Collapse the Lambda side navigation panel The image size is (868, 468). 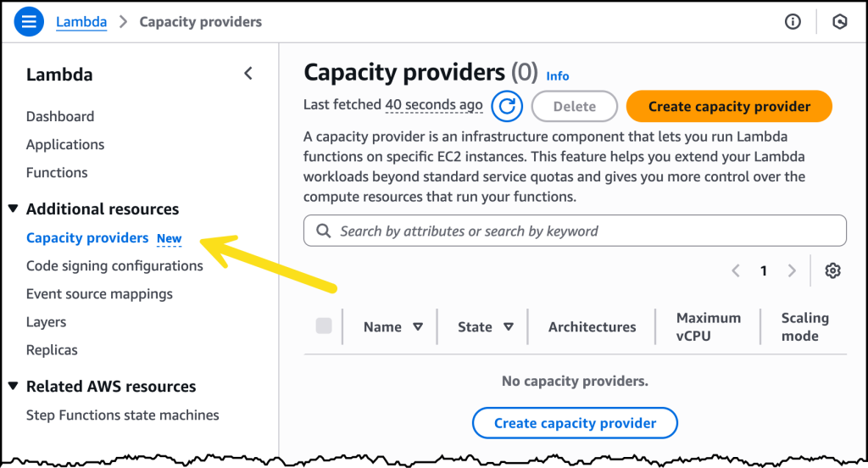point(248,74)
